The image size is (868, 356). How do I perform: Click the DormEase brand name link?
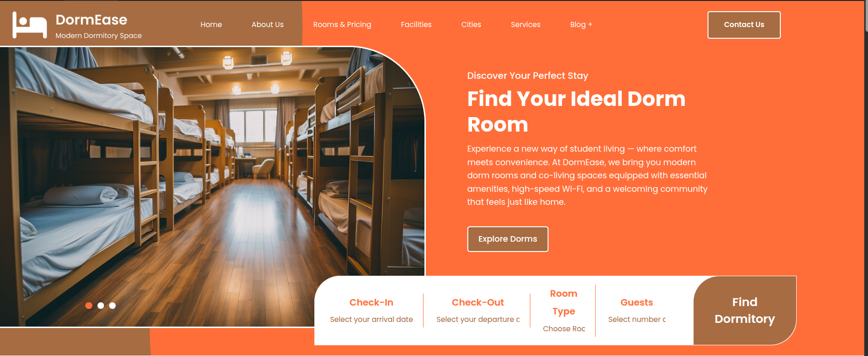(x=91, y=20)
